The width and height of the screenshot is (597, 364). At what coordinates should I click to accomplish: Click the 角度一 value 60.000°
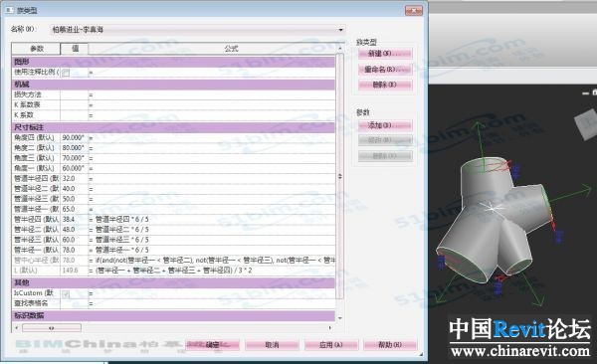click(x=74, y=169)
